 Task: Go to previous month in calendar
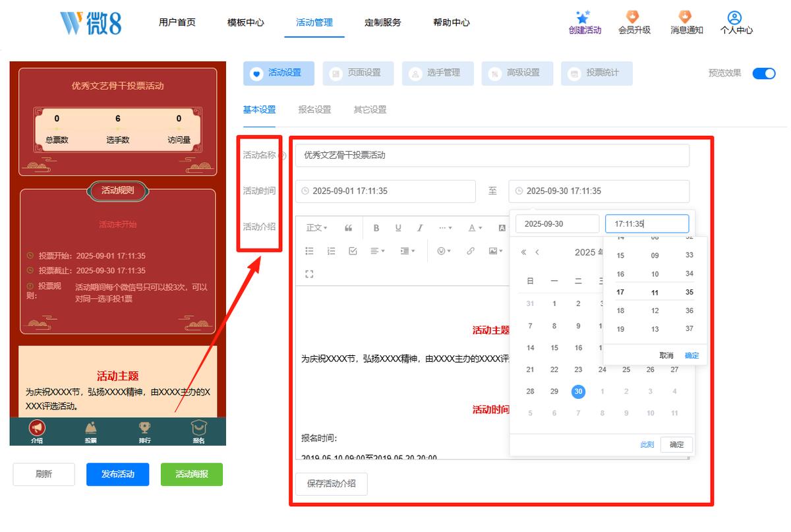[x=537, y=252]
